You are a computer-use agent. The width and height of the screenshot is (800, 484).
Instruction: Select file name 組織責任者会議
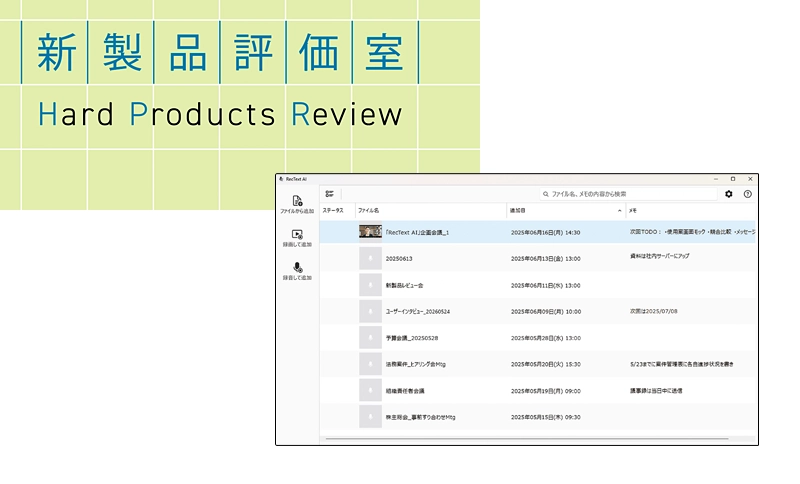pyautogui.click(x=405, y=391)
